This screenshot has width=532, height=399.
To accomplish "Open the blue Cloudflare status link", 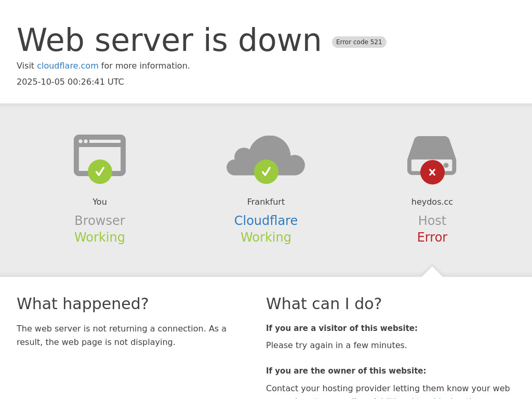I will click(x=266, y=221).
